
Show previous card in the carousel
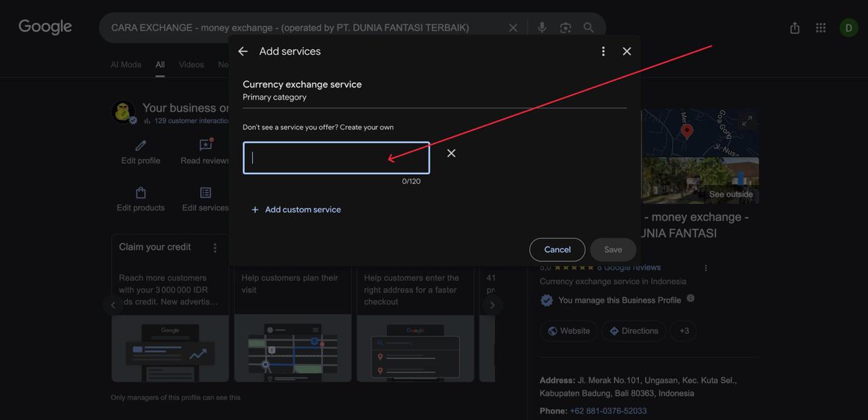tap(113, 305)
